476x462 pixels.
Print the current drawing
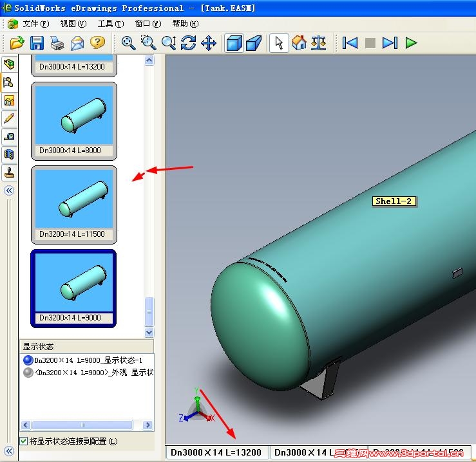[x=57, y=42]
